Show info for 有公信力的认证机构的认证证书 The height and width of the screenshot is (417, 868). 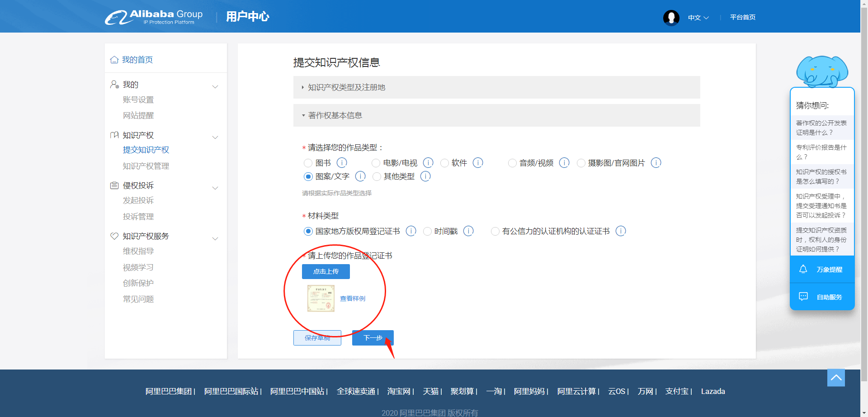click(621, 231)
